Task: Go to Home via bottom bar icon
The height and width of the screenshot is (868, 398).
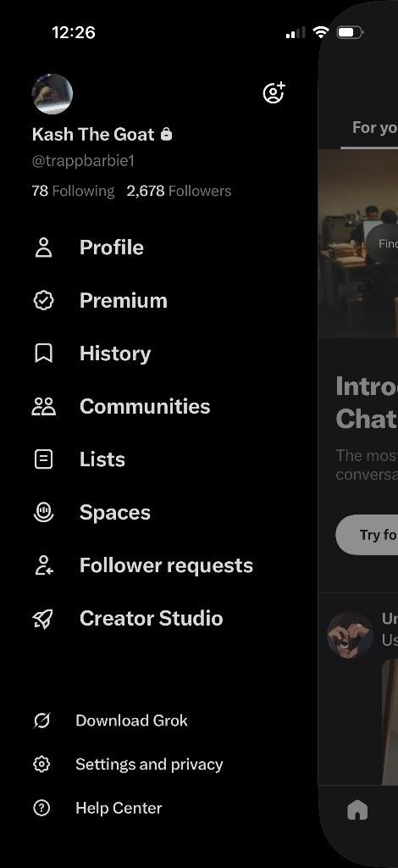Action: point(357,810)
